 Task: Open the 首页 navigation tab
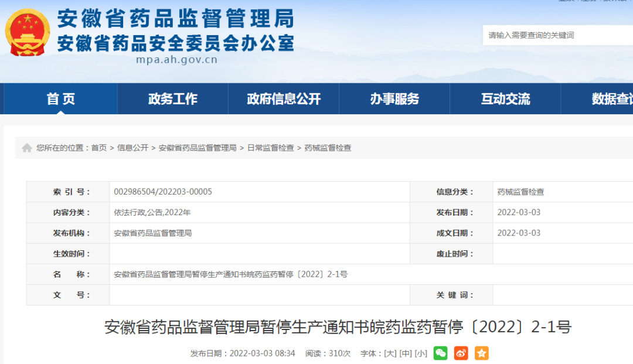(x=61, y=99)
